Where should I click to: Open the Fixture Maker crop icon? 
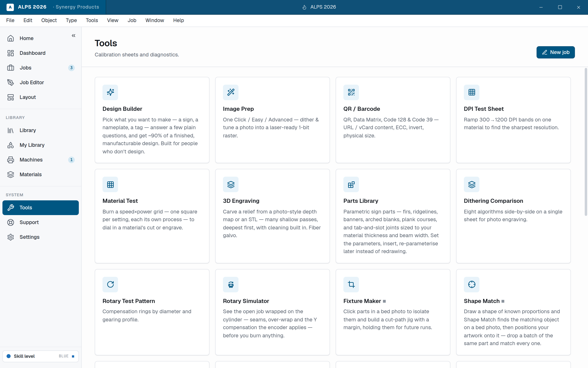point(351,284)
